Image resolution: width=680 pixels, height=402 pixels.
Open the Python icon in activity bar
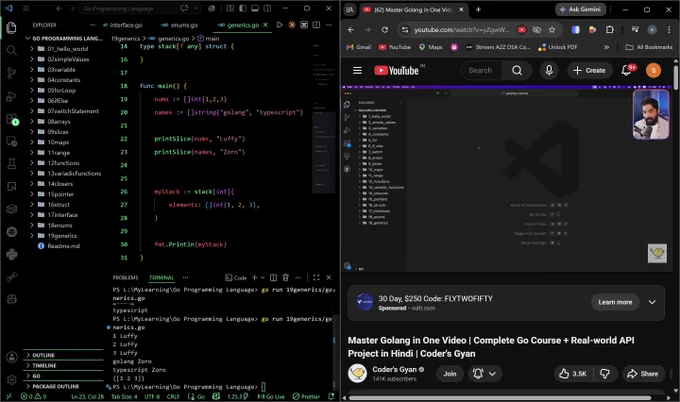(x=12, y=254)
